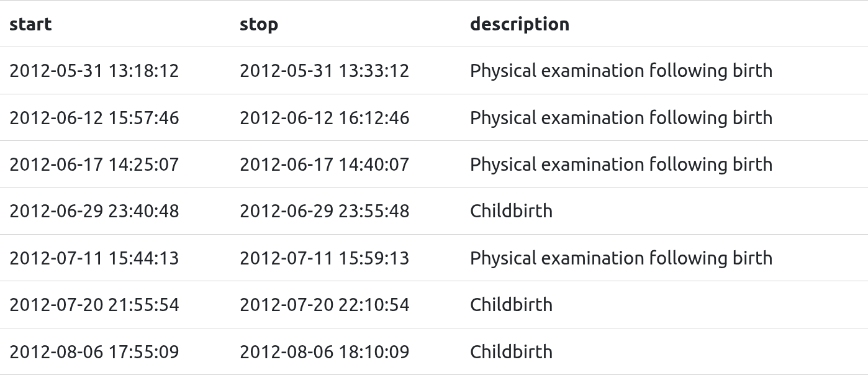Screen dimensions: 868x375
Task: Click the June 17 Physical examination description
Action: (x=621, y=165)
